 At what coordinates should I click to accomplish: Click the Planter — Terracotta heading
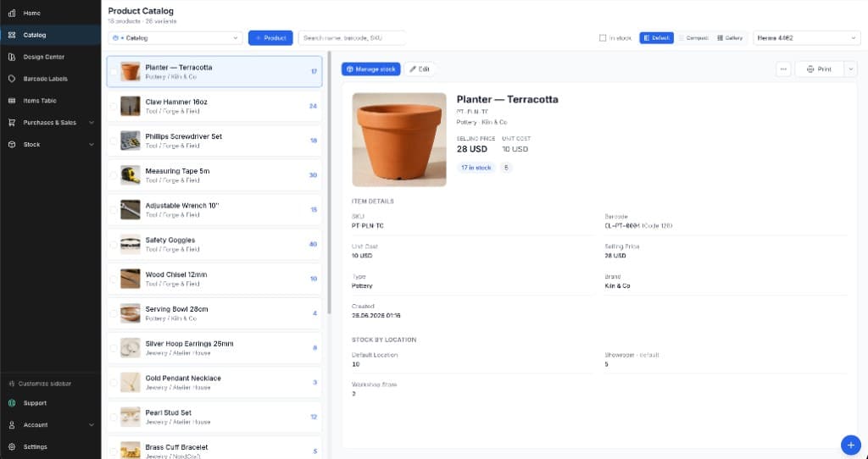[507, 100]
